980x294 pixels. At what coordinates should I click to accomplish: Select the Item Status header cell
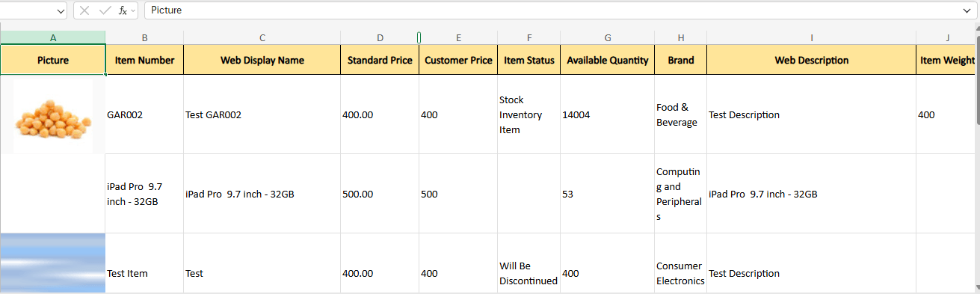tap(528, 60)
